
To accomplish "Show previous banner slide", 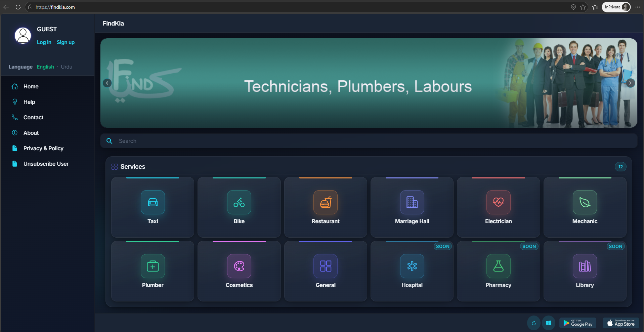I will pyautogui.click(x=107, y=83).
